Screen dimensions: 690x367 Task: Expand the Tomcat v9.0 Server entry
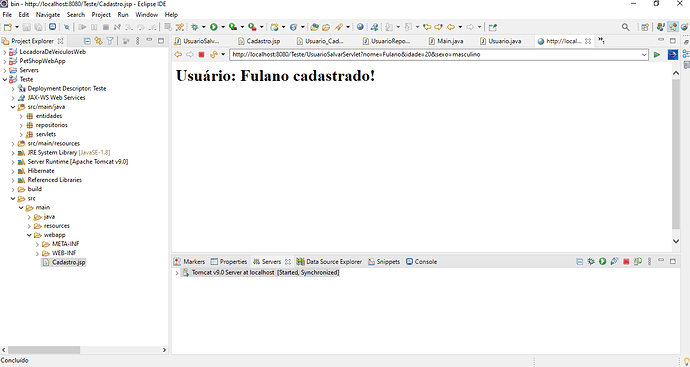[177, 273]
